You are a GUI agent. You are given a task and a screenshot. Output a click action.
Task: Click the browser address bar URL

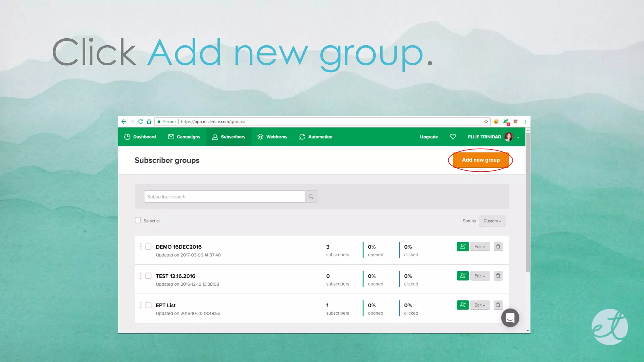click(x=213, y=122)
